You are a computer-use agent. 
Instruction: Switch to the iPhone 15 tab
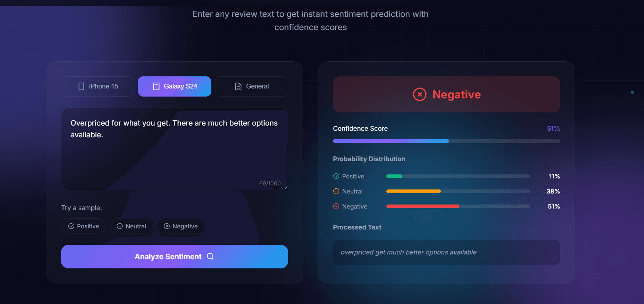point(97,86)
